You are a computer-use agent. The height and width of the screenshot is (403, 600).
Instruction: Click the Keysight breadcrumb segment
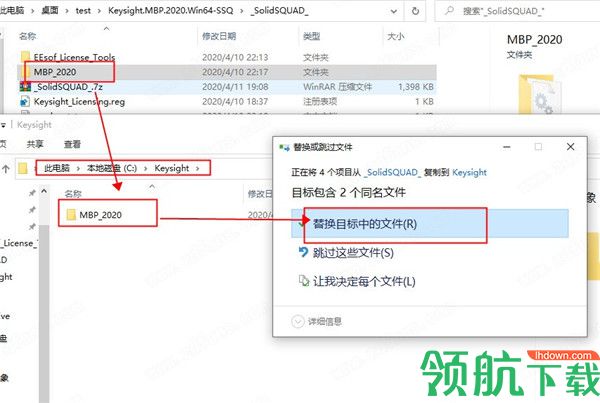tap(172, 168)
